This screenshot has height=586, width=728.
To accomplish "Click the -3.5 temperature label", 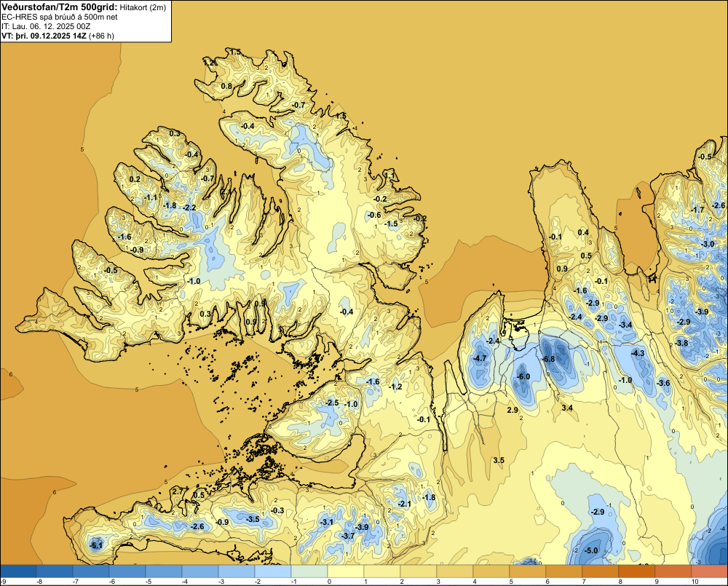I will coord(253,519).
